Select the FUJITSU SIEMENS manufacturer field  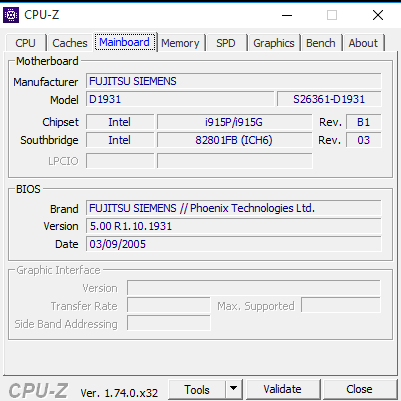tap(234, 81)
